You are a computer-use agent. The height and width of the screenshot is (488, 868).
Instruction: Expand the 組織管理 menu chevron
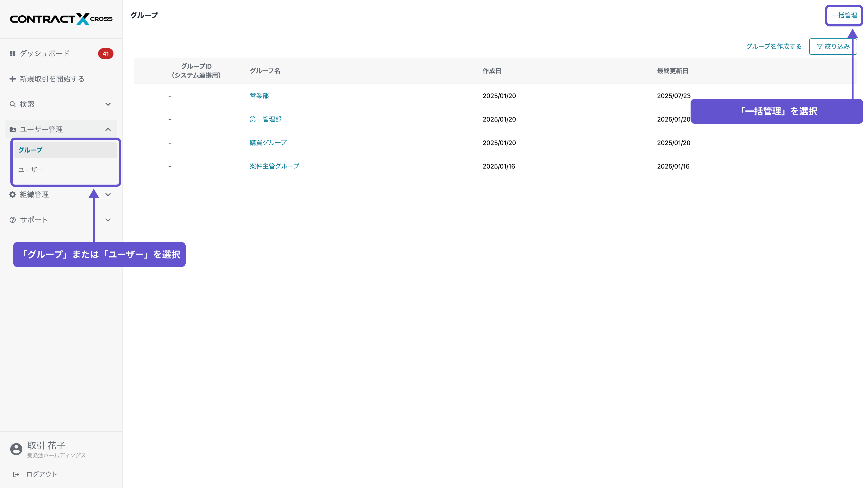108,195
